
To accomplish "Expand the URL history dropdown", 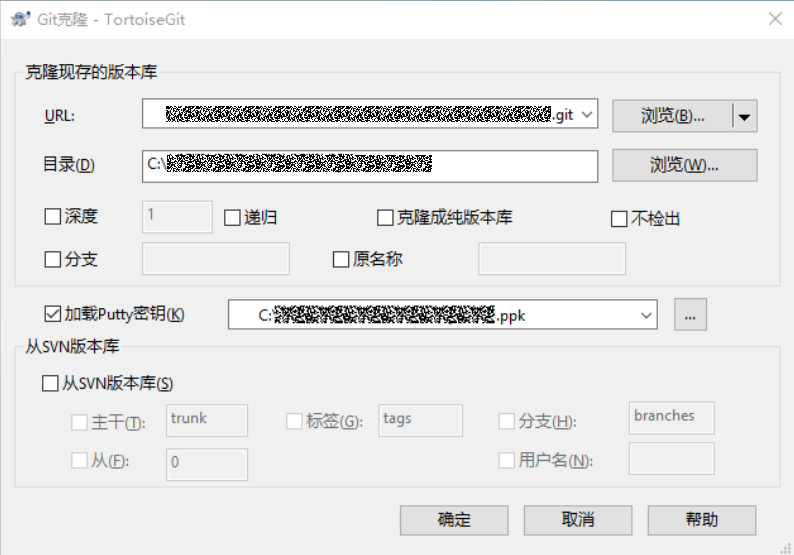I will pyautogui.click(x=587, y=115).
